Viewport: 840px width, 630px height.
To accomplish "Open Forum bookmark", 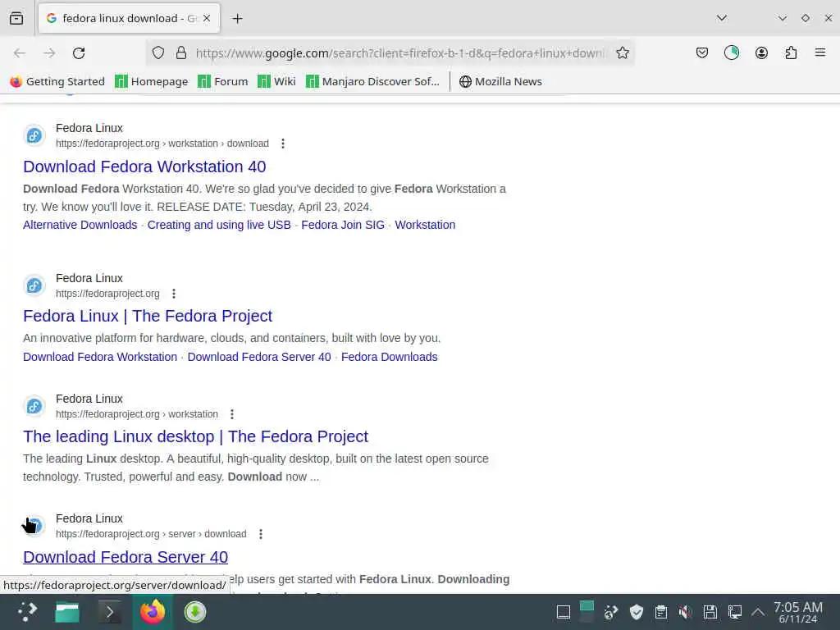I will click(223, 81).
